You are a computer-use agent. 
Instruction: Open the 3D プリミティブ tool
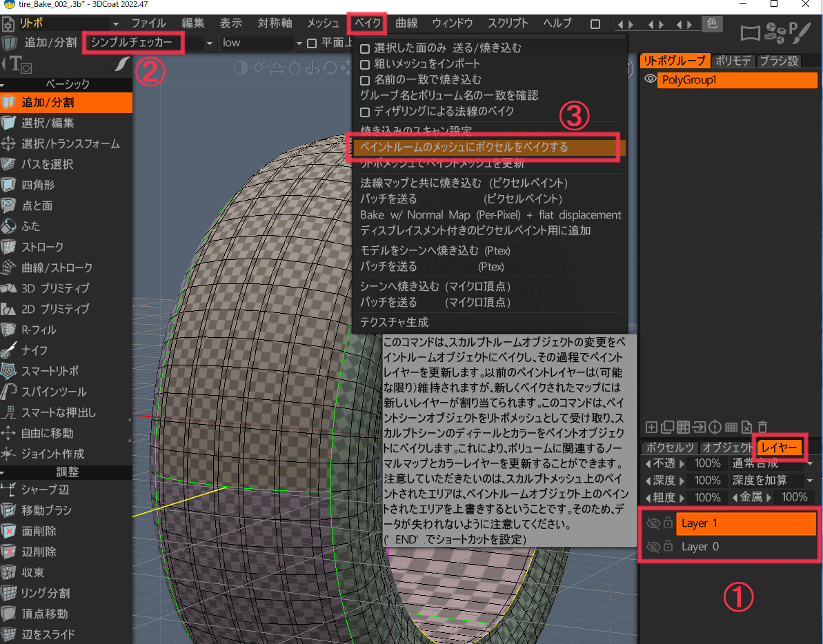66,288
